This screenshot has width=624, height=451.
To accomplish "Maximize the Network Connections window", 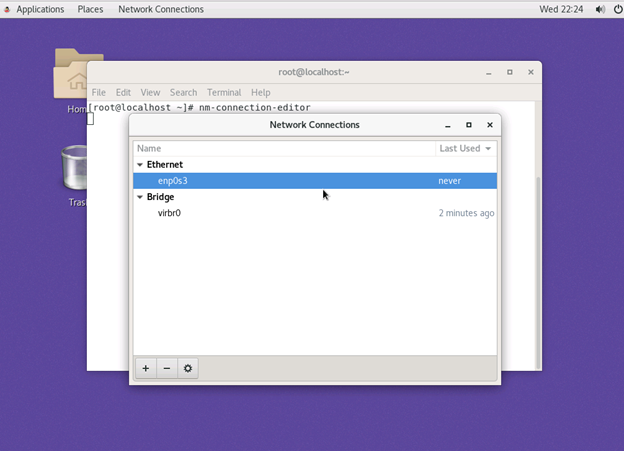I will (469, 125).
